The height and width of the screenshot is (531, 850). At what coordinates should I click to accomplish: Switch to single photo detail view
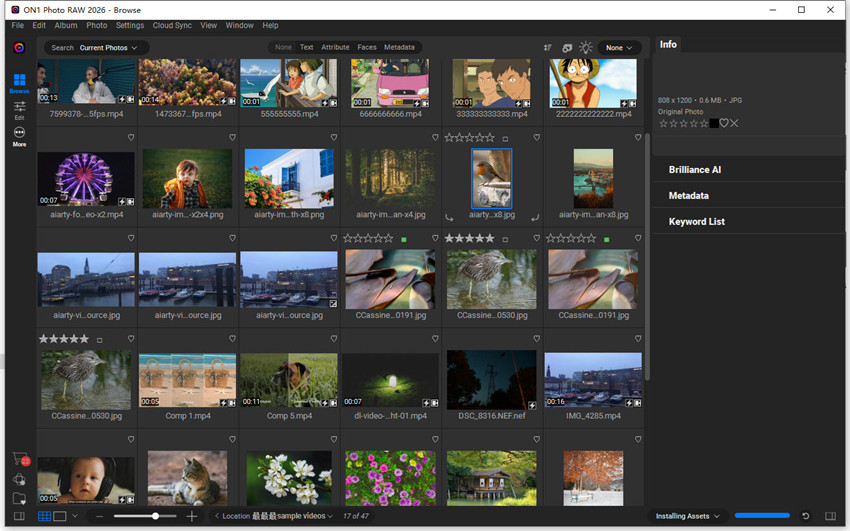click(60, 516)
